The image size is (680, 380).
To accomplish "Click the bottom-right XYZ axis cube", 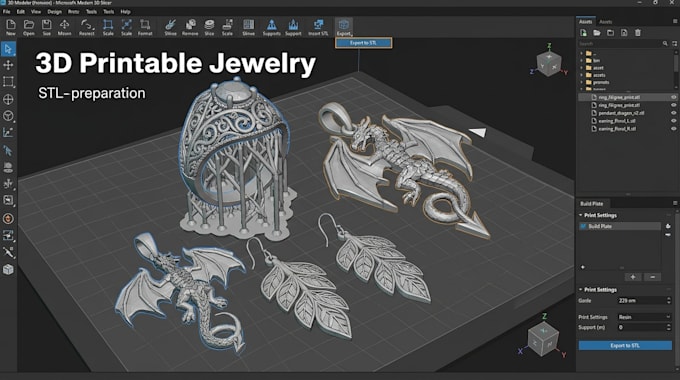I will pos(543,339).
